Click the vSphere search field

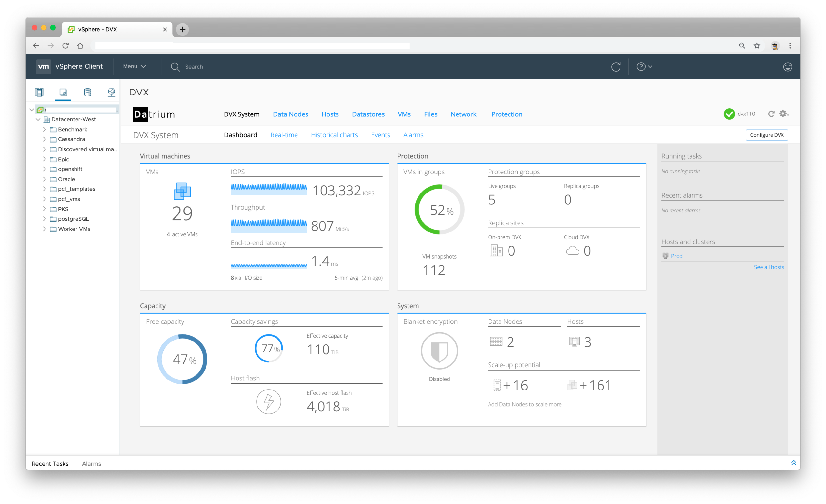pos(194,67)
